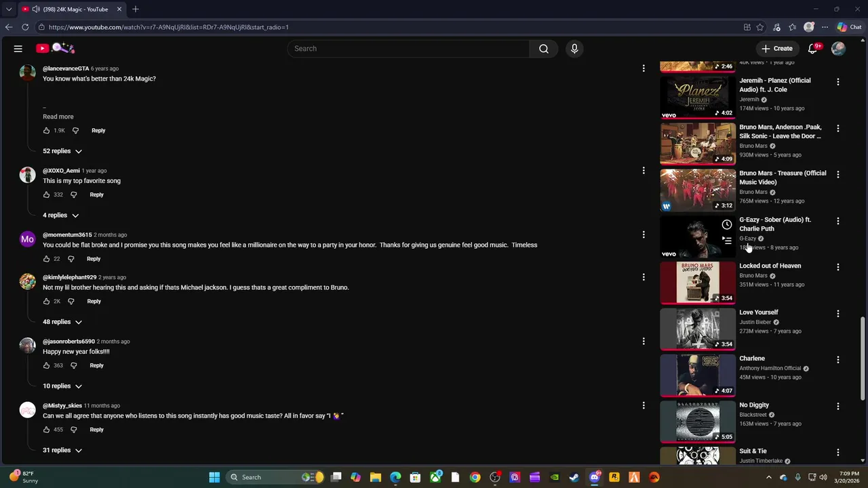Open the notifications bell
The height and width of the screenshot is (488, 868).
click(x=813, y=49)
